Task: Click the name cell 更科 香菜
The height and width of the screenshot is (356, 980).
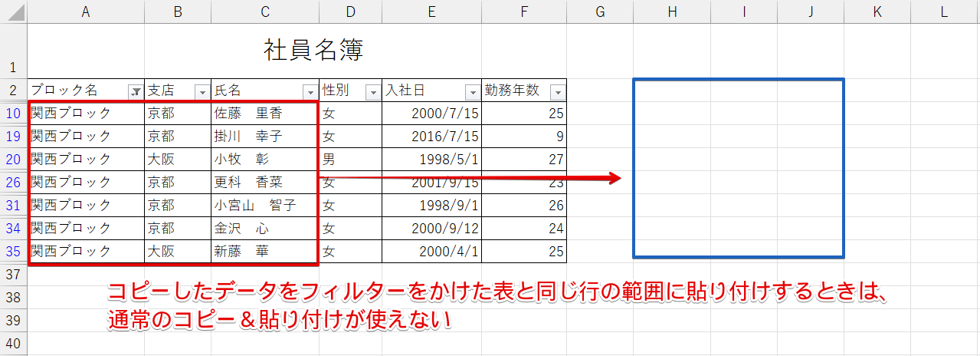Action: (x=265, y=183)
